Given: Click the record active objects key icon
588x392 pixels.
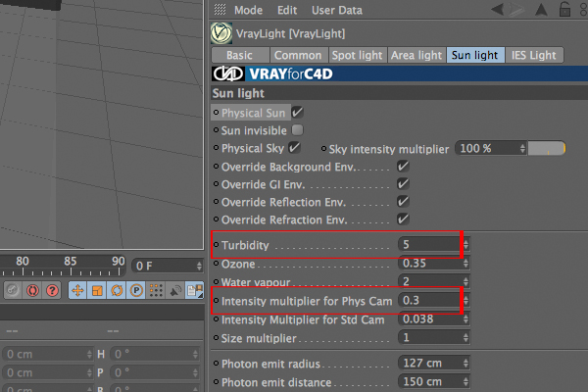Looking at the screenshot, I should (13, 291).
